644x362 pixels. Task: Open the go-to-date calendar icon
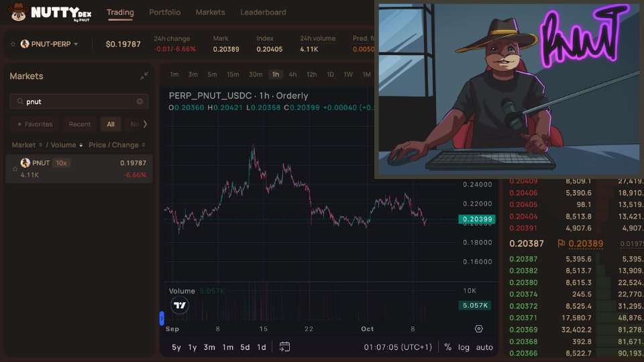tap(284, 347)
